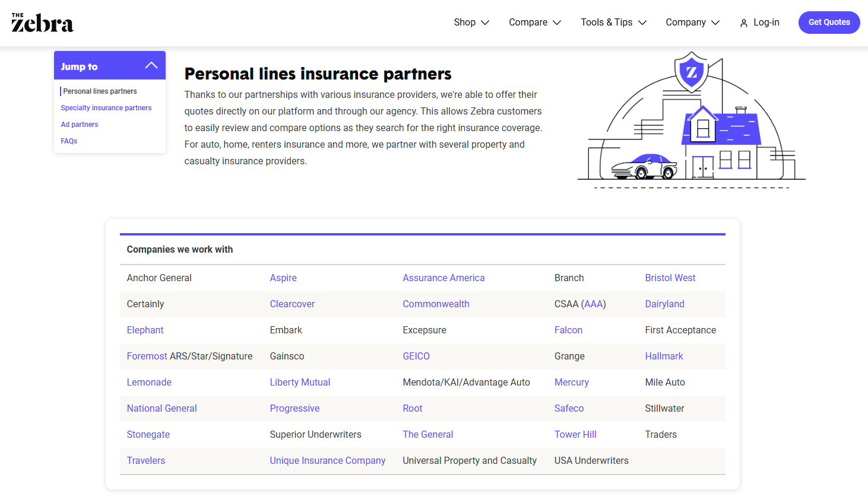Select Specialty insurance partners in the sidebar

click(x=106, y=107)
